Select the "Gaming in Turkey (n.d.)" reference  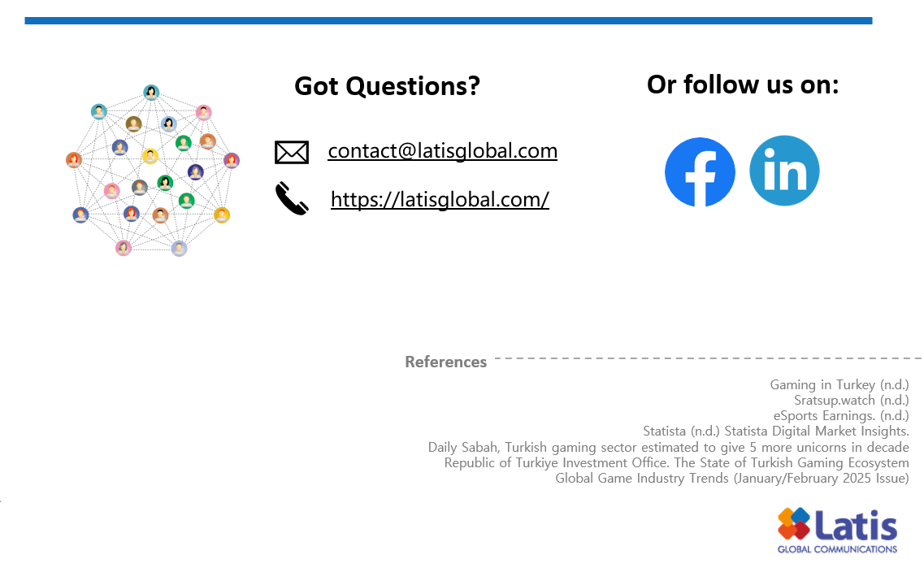coord(839,384)
